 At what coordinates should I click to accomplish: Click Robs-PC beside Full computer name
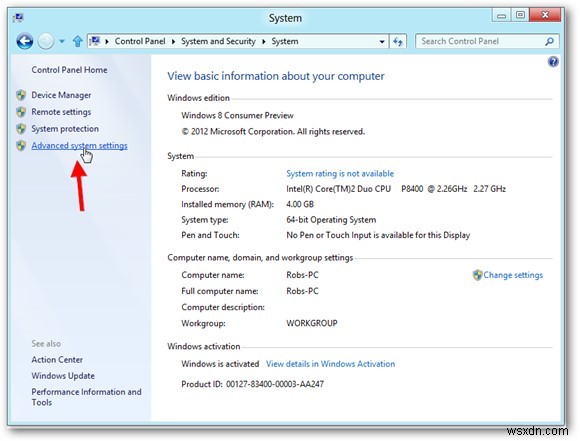[302, 291]
